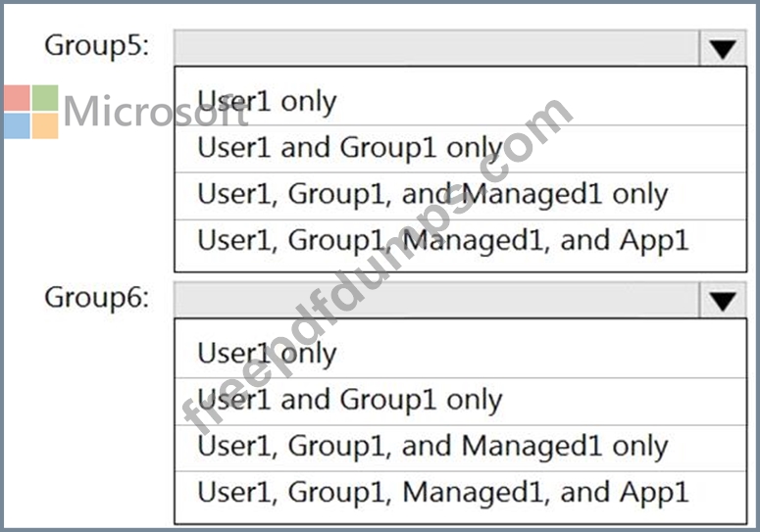The width and height of the screenshot is (760, 532).
Task: Click the red square of Microsoft logo
Action: point(17,98)
